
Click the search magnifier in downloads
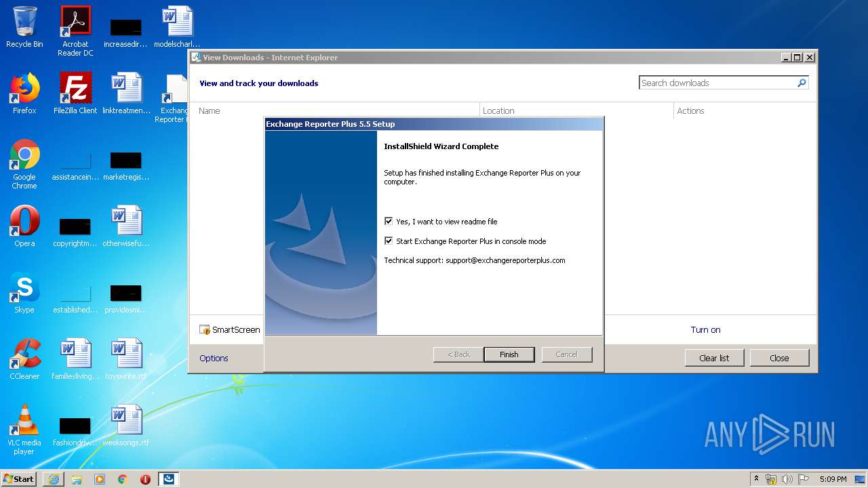pyautogui.click(x=802, y=83)
